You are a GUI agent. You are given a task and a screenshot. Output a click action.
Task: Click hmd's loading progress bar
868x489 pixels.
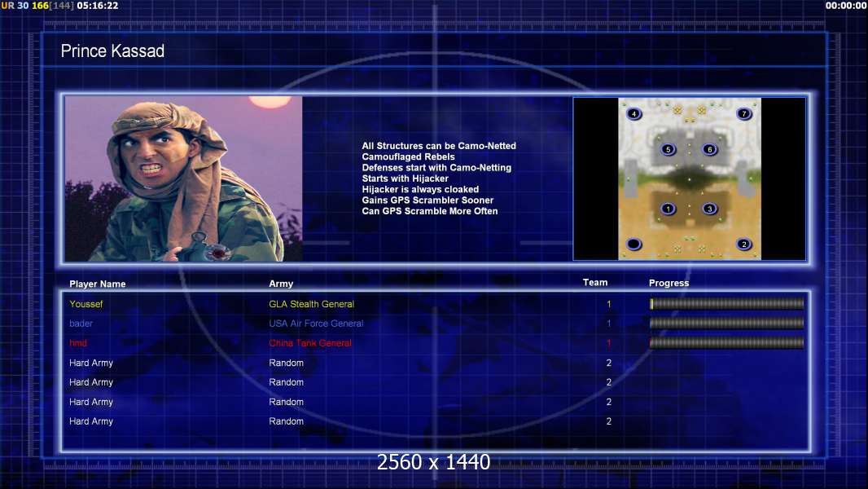727,343
